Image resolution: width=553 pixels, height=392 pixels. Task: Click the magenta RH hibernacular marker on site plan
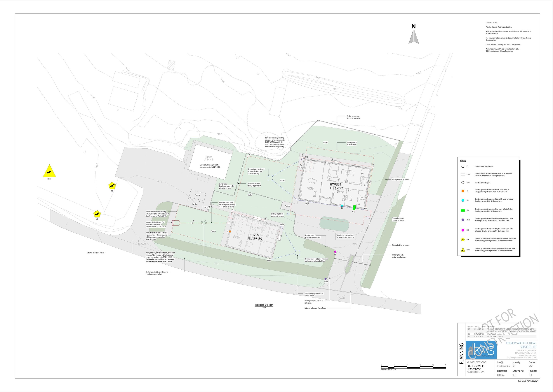[x=335, y=252]
